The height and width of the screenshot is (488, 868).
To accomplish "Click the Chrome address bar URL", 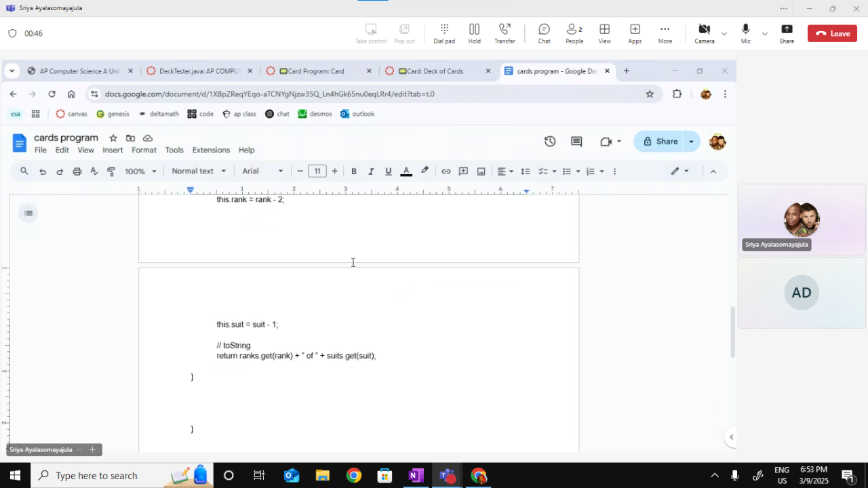I will coord(269,94).
